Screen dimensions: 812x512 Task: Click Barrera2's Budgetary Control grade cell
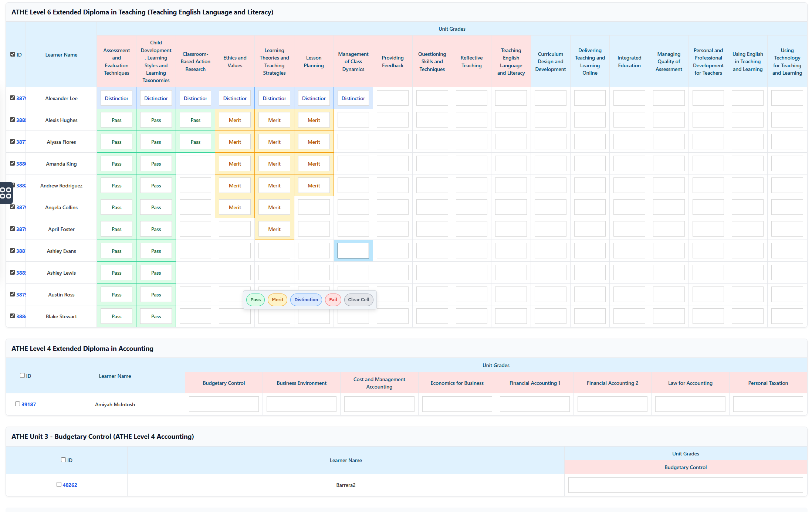[x=686, y=485]
